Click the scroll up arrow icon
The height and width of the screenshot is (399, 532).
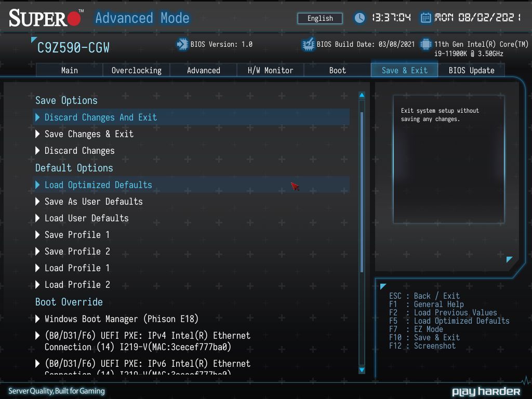pyautogui.click(x=362, y=95)
